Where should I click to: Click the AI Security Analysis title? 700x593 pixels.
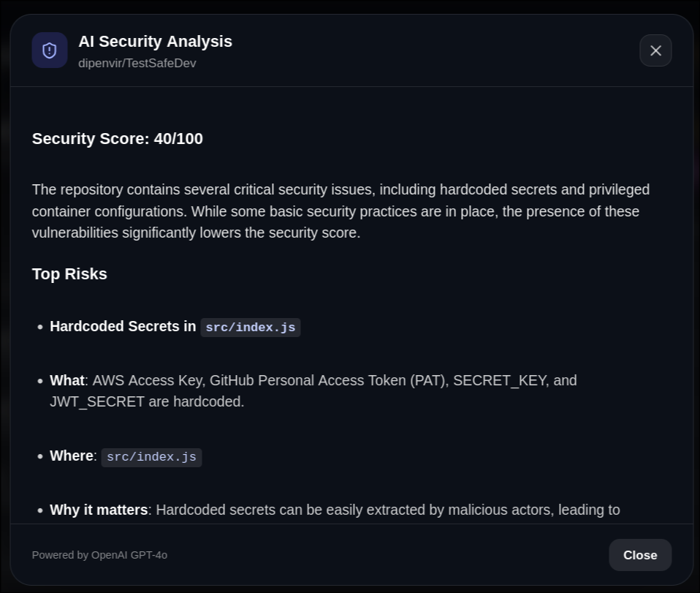pyautogui.click(x=155, y=42)
